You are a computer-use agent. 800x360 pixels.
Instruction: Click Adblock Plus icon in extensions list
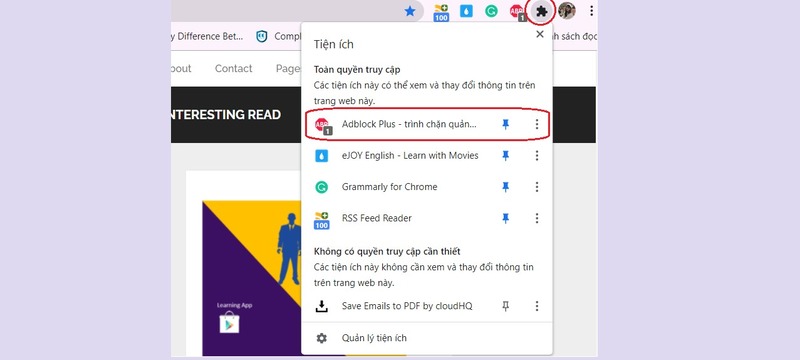point(322,125)
